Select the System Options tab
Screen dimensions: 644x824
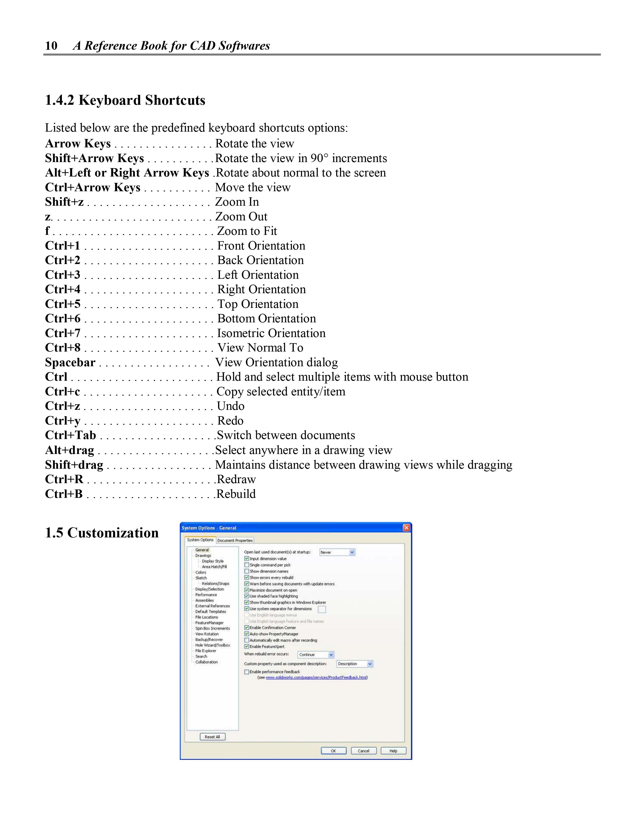click(200, 540)
